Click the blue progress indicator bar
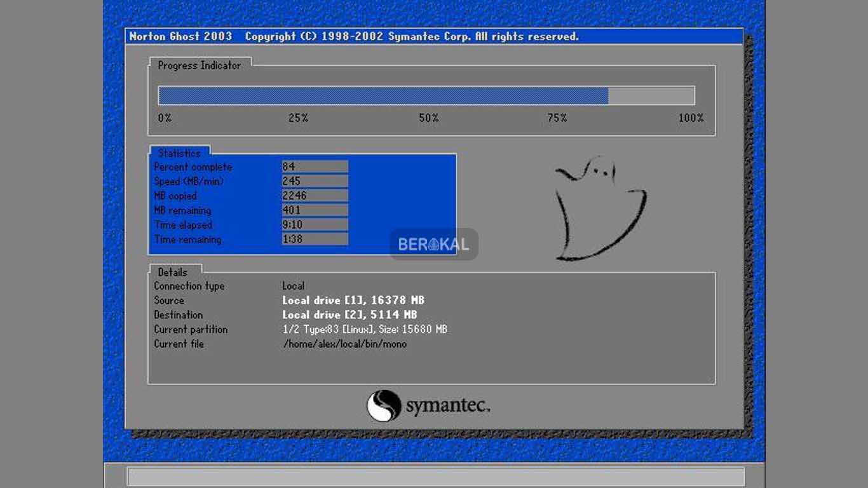Viewport: 868px width, 488px height. coord(383,96)
